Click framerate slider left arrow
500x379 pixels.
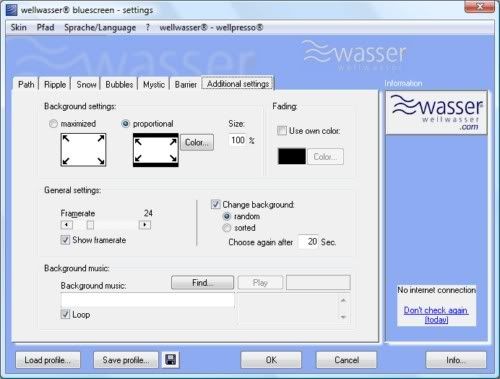click(x=67, y=225)
